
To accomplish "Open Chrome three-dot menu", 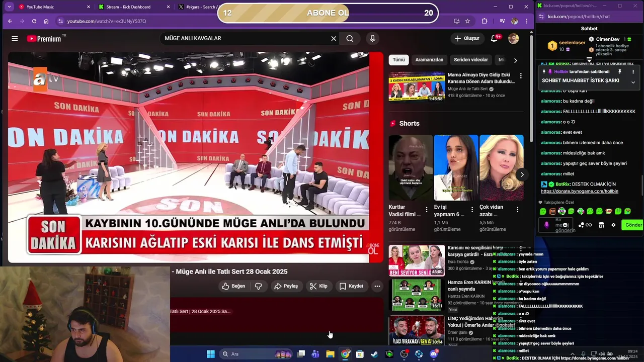I will coord(527,21).
